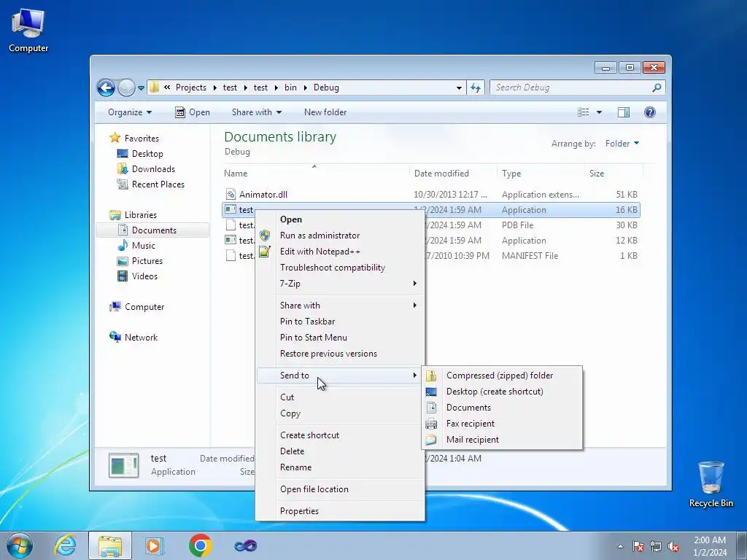Click the Change your view icon
The image size is (747, 560).
click(x=583, y=112)
